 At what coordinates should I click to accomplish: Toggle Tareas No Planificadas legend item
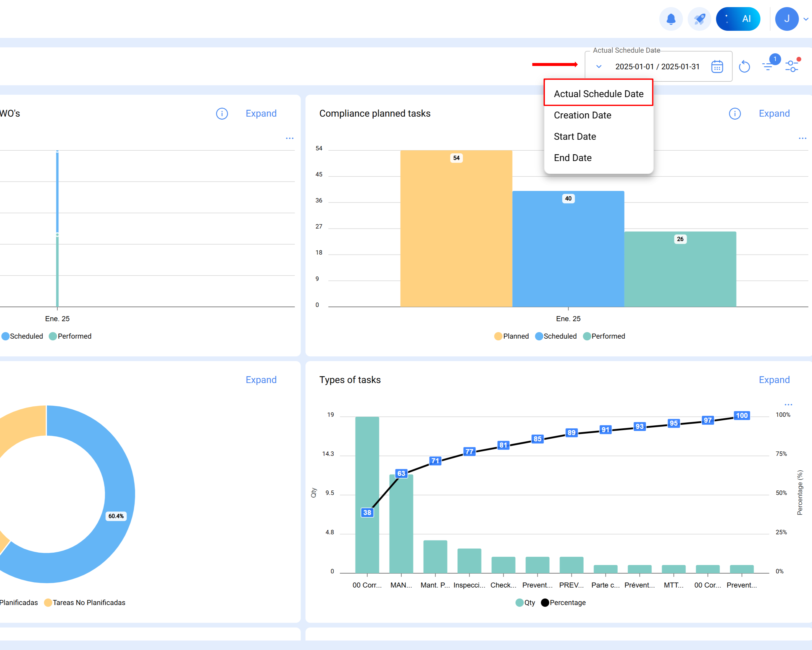point(85,603)
